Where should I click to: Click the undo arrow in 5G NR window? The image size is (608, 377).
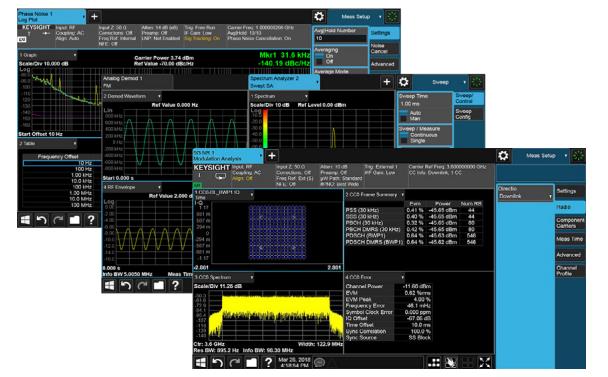pos(218,363)
